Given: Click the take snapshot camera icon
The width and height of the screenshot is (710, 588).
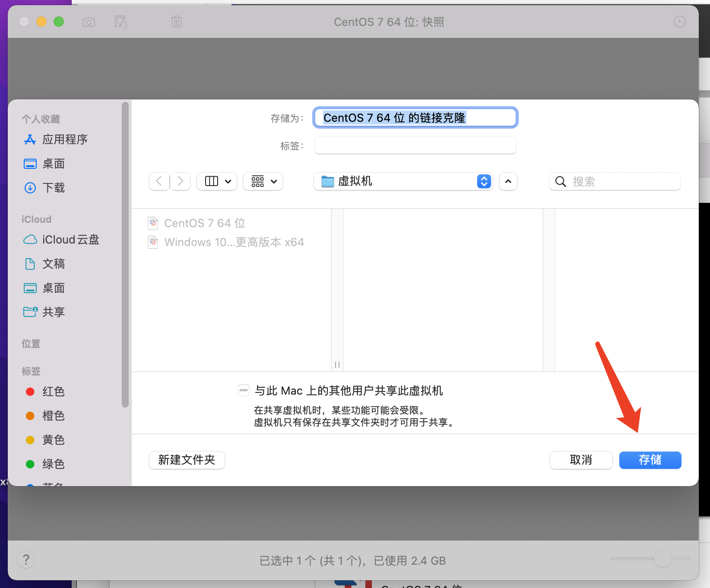Looking at the screenshot, I should click(x=89, y=22).
